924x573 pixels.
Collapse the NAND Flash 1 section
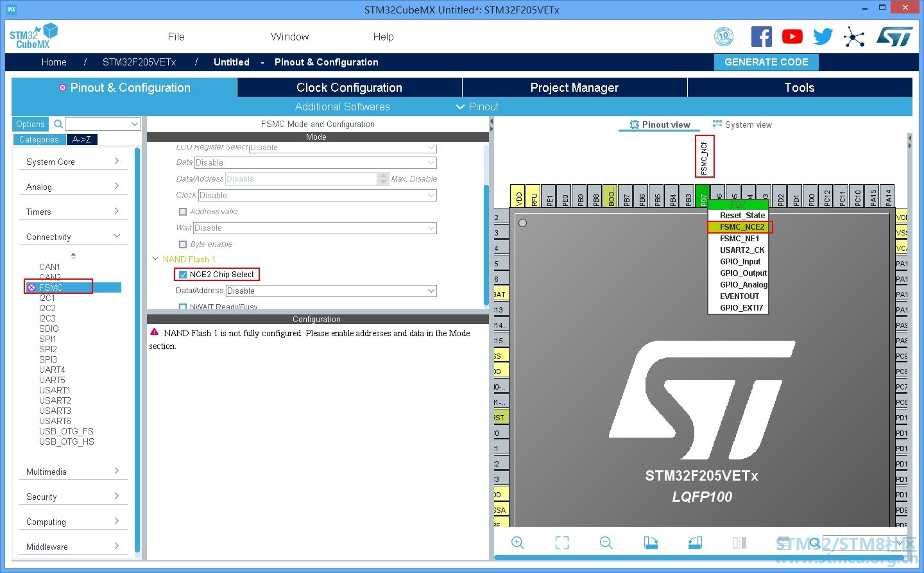pyautogui.click(x=155, y=259)
